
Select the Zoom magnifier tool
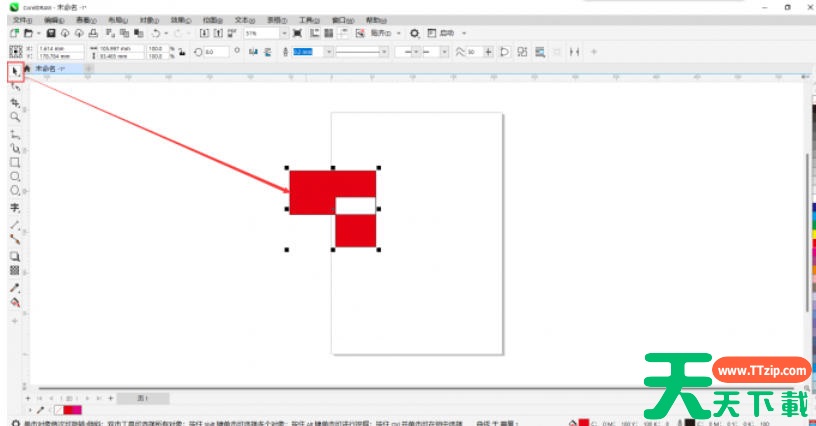(x=15, y=117)
